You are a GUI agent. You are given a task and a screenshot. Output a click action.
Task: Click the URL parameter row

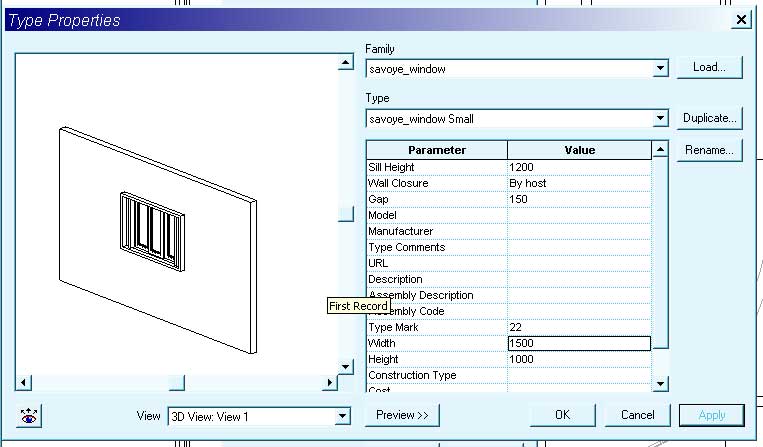pos(509,264)
